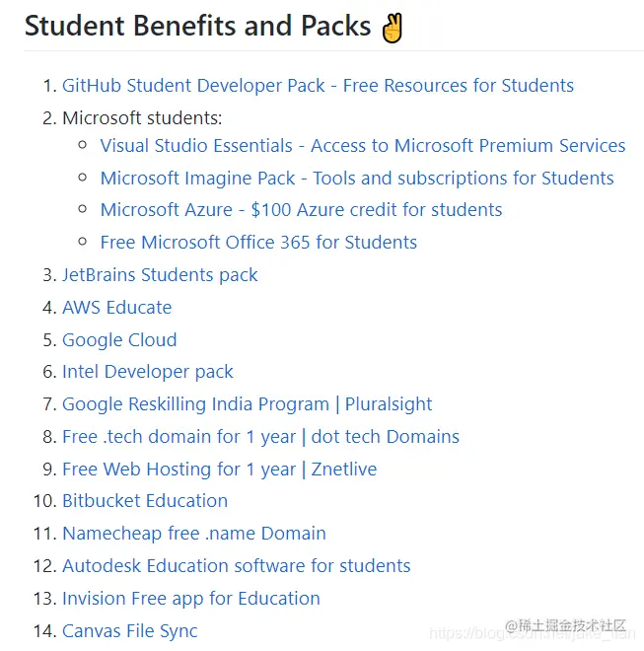This screenshot has width=644, height=651.
Task: Follow Microsoft Azure $100 credit link
Action: coord(302,210)
